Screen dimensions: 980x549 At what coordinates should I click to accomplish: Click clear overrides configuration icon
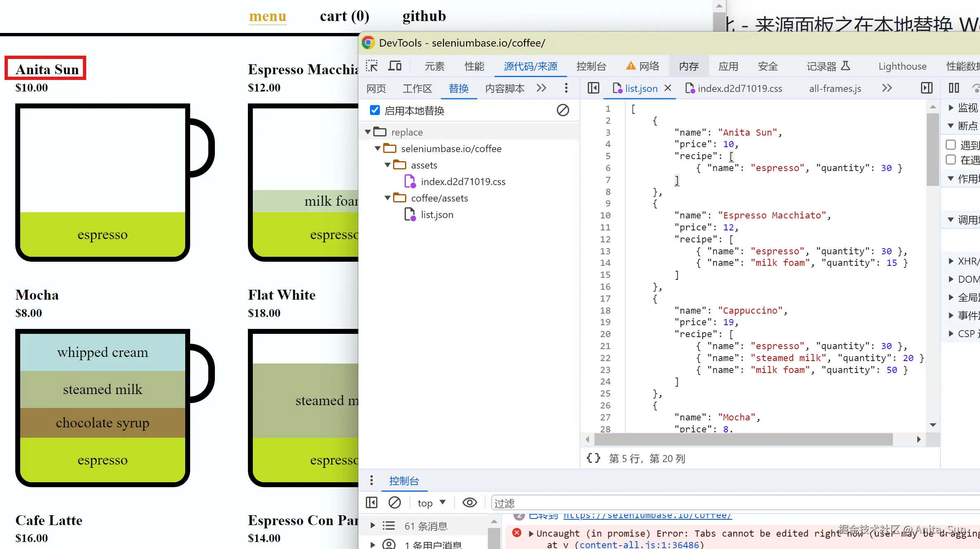[563, 110]
